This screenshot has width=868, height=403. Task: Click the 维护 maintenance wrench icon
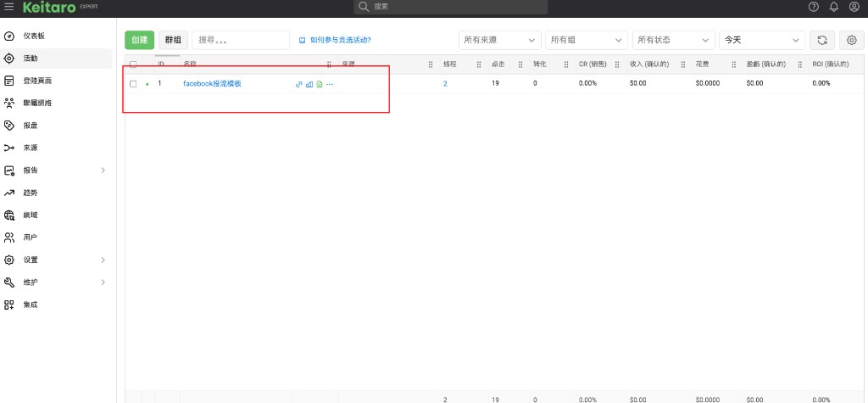9,283
